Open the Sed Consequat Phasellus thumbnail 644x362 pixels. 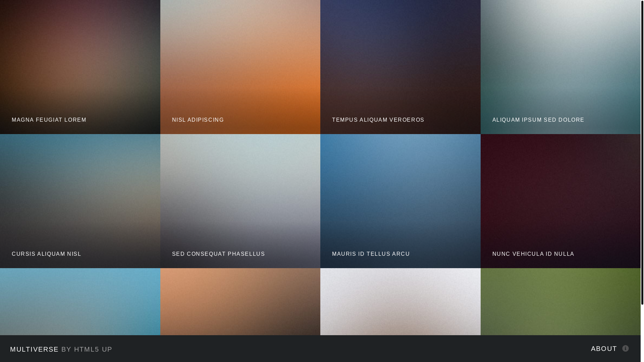240,201
